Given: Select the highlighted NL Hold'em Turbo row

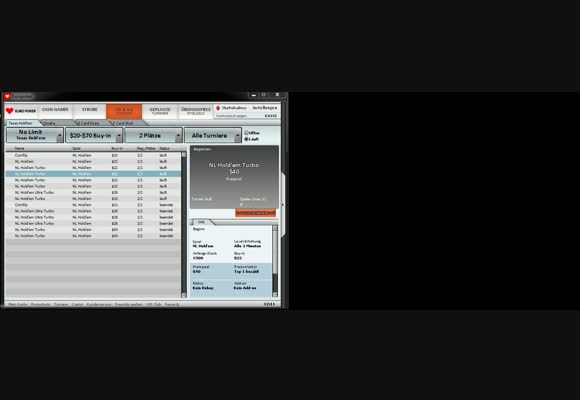Looking at the screenshot, I should click(x=93, y=174).
